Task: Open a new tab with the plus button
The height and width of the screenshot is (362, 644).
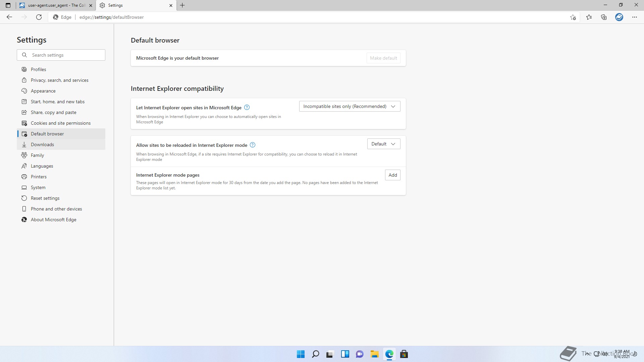Action: pyautogui.click(x=182, y=5)
